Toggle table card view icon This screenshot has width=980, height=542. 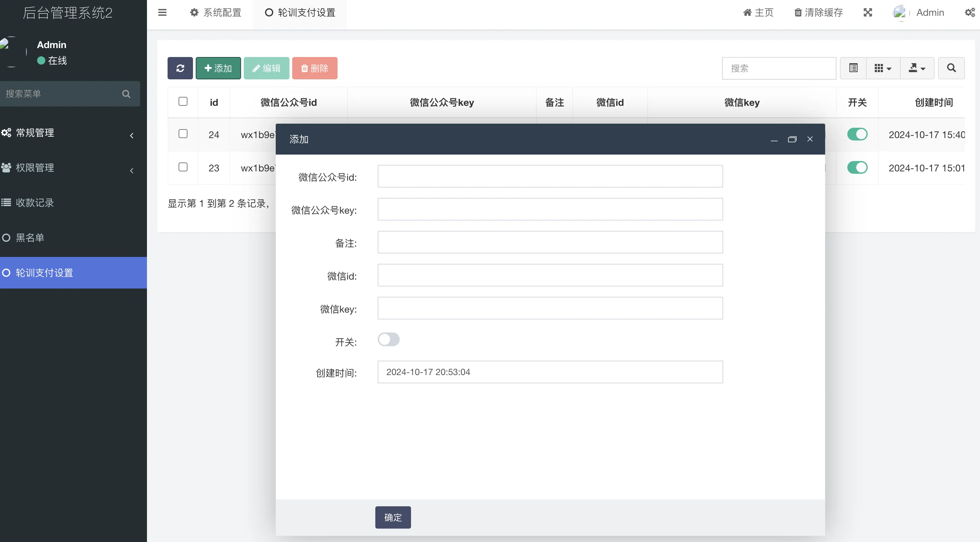pyautogui.click(x=853, y=68)
